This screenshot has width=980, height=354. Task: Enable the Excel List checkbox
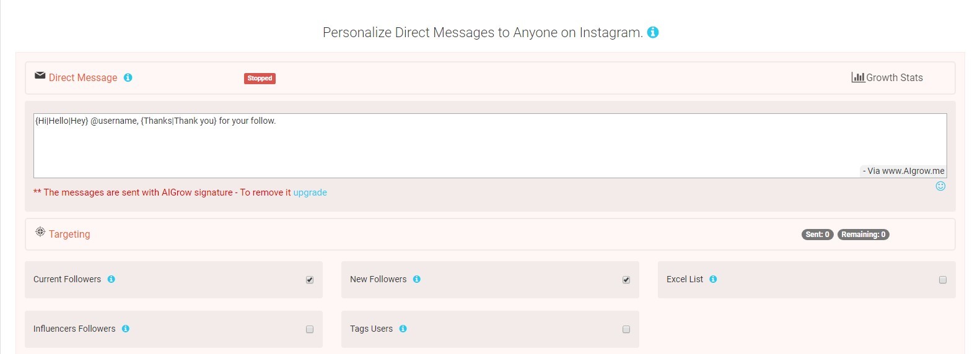(943, 280)
